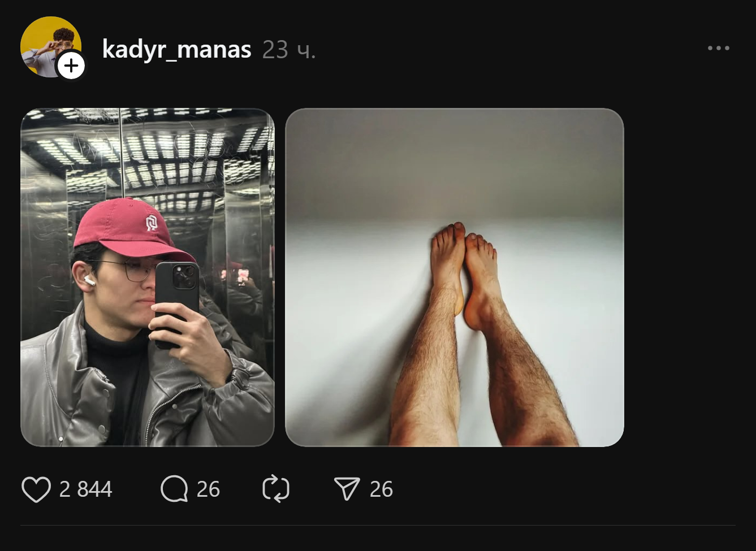Click the horizontal divider line below the post
Viewport: 756px width, 551px height.
coord(378,526)
